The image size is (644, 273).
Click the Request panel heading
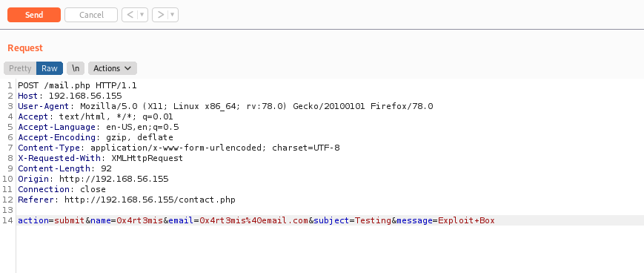pyautogui.click(x=25, y=48)
